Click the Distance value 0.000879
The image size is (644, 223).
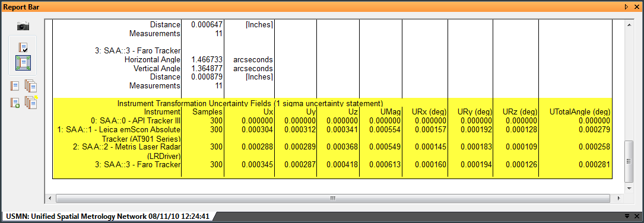(207, 77)
